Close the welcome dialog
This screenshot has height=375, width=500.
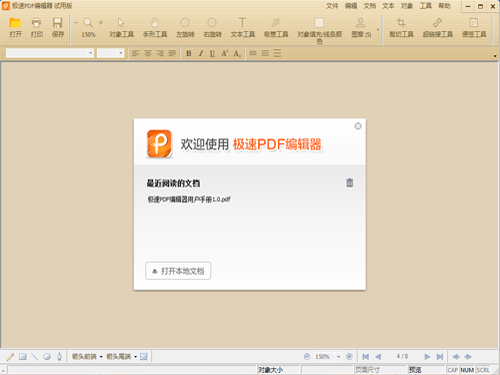[358, 126]
